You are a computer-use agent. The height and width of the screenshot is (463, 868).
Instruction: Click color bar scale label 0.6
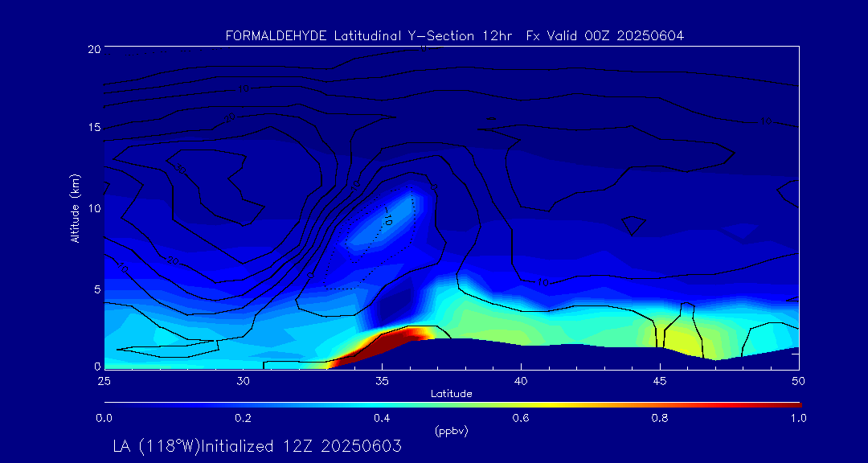521,418
